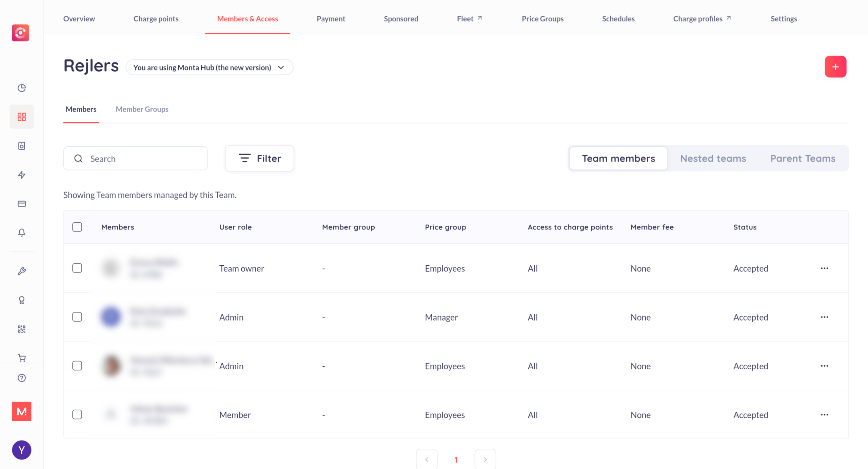Open the bell notifications icon in sidebar
The width and height of the screenshot is (868, 469).
(22, 232)
